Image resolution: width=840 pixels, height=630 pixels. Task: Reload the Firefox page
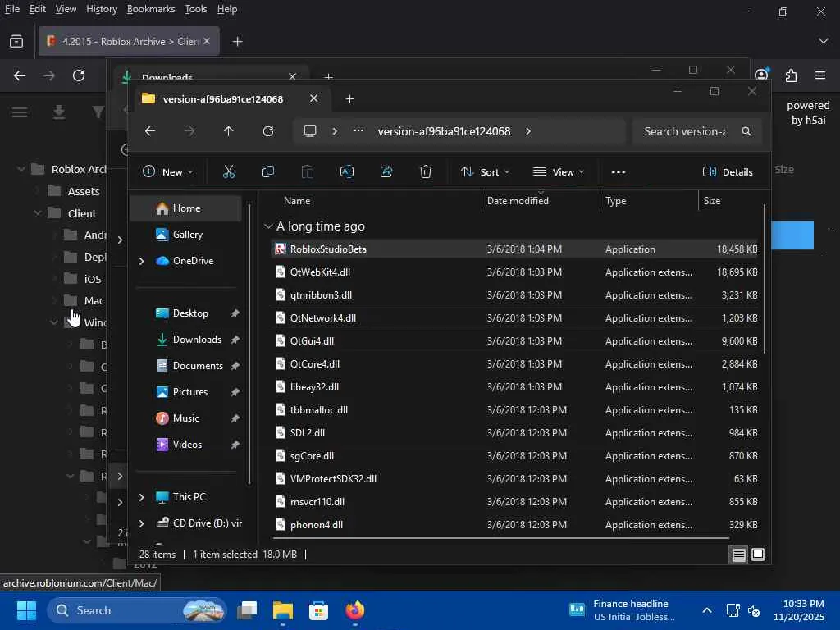(79, 75)
